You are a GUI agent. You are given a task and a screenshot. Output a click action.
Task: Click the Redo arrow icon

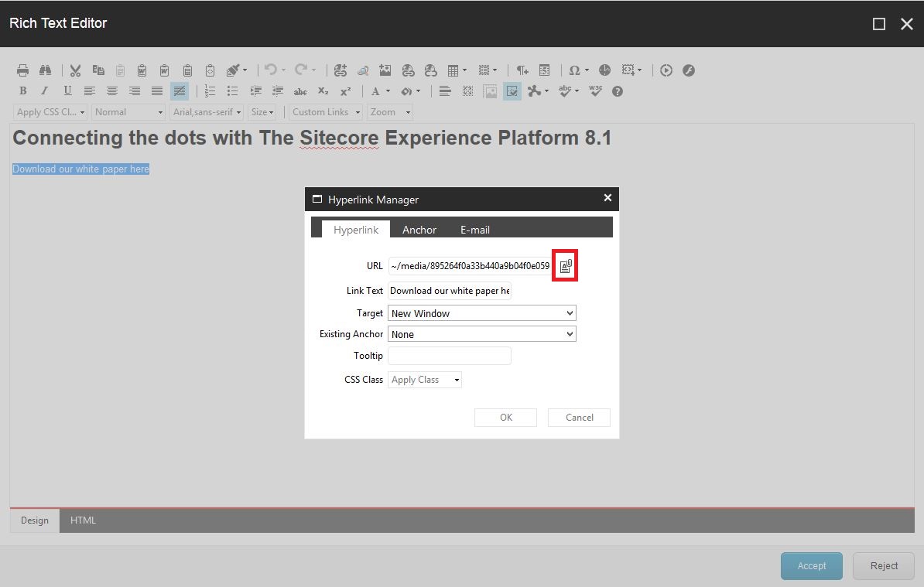pyautogui.click(x=301, y=70)
